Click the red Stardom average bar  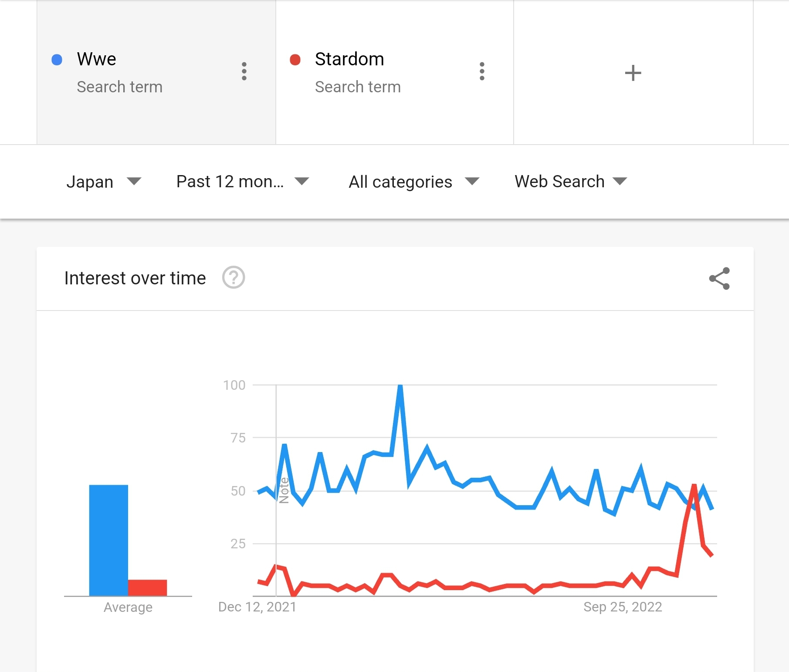click(147, 588)
